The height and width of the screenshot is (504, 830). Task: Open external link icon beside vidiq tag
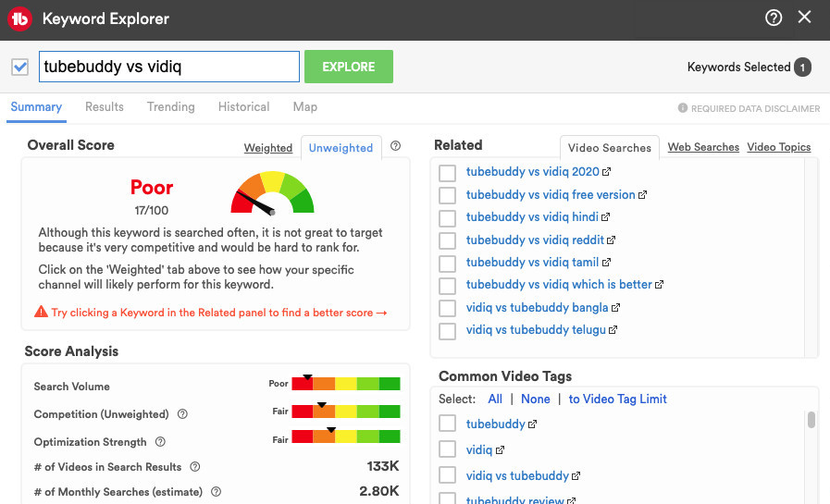pos(500,450)
